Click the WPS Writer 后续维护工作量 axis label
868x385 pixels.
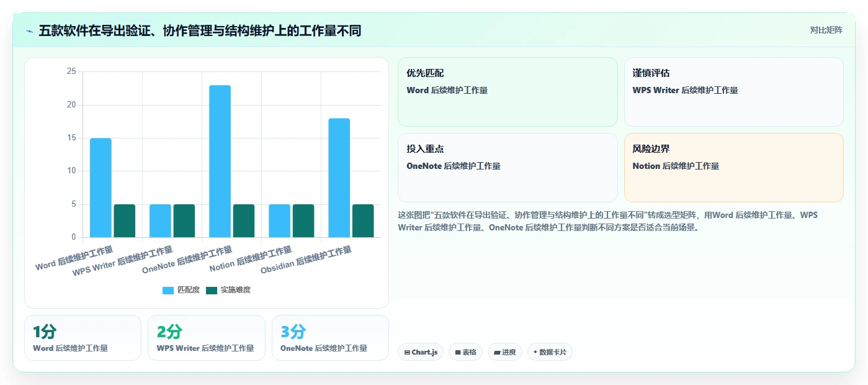[123, 261]
